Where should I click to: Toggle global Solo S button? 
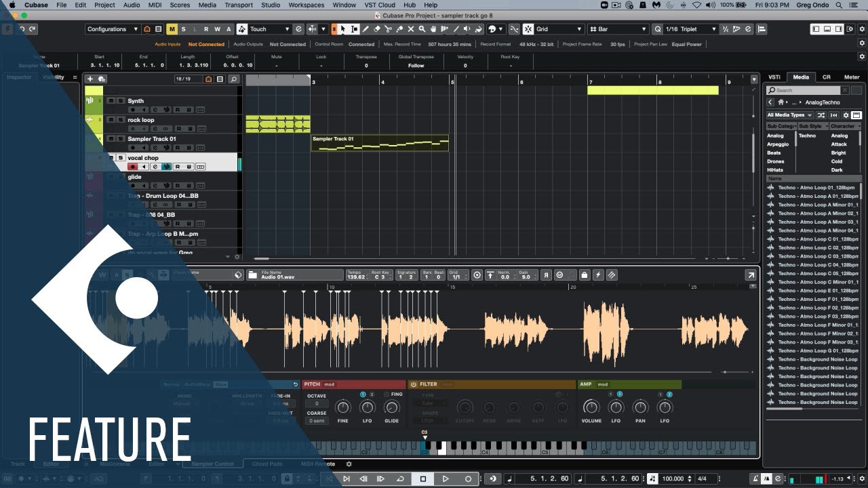pos(183,29)
